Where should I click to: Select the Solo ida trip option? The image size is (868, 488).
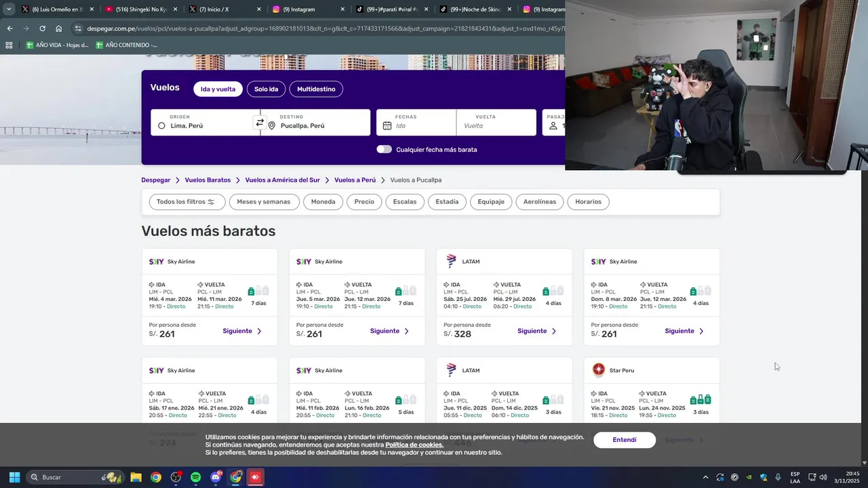(266, 89)
